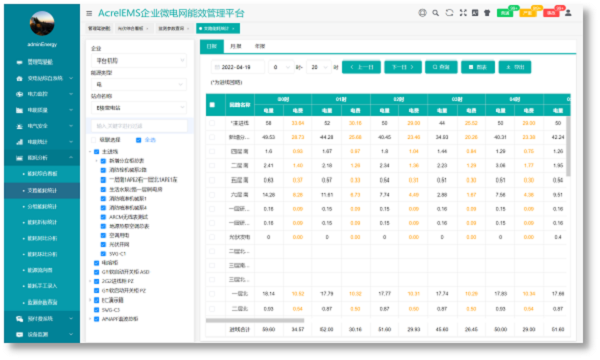Click the 设备监测 sidebar icon
Image resolution: width=600 pixels, height=360 pixels.
point(20,335)
